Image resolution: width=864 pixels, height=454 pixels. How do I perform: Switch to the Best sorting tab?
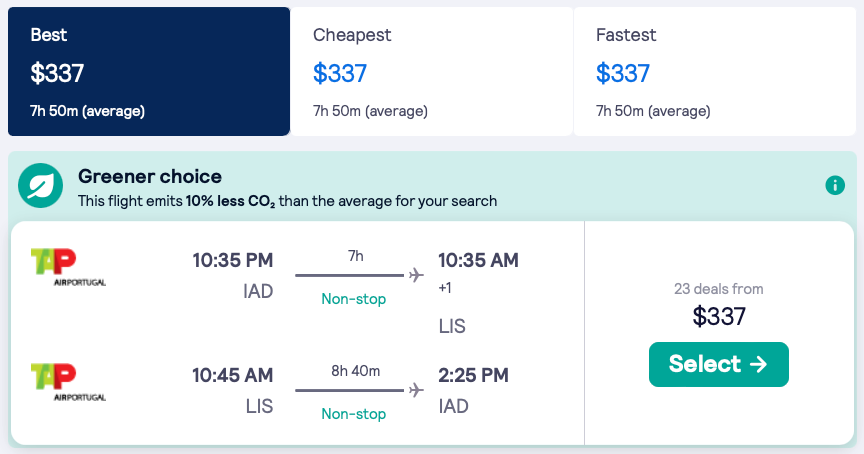149,71
